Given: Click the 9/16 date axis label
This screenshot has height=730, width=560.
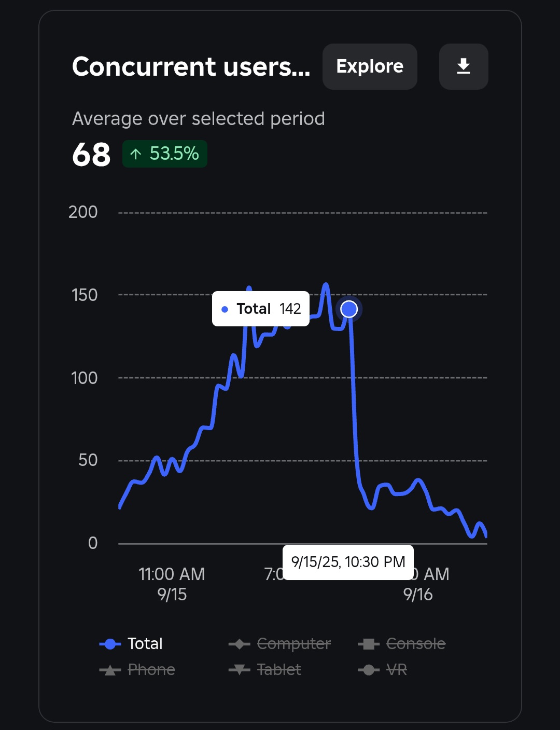Looking at the screenshot, I should [x=417, y=595].
